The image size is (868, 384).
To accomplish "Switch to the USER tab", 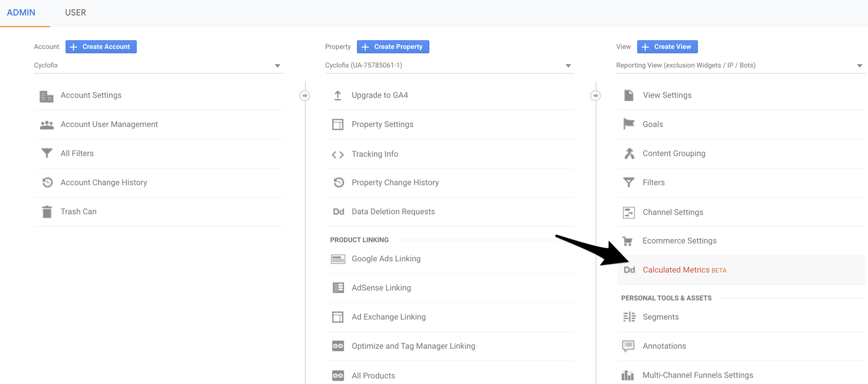I will click(x=75, y=13).
